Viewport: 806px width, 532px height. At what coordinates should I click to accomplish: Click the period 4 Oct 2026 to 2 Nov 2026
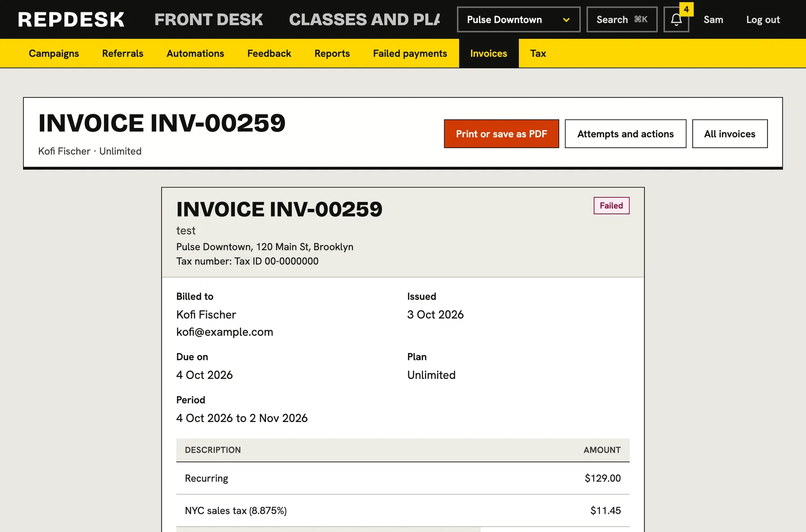point(242,418)
